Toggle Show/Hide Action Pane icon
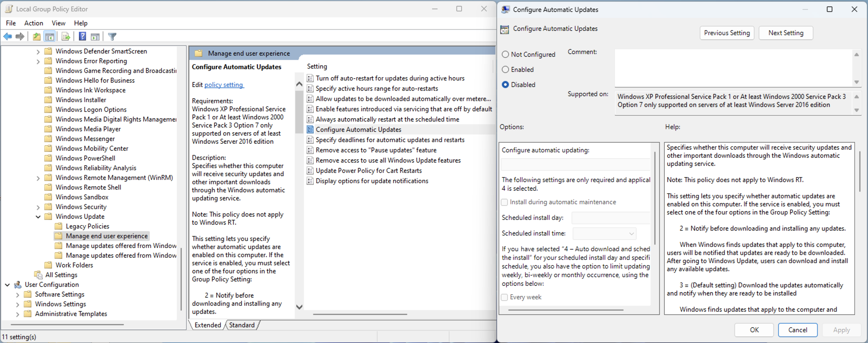Screen dimensions: 868x343 95,36
